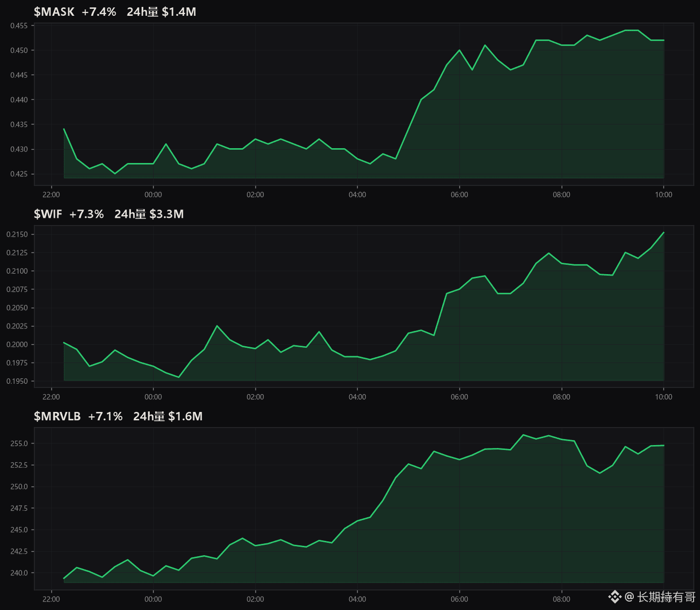Click the 0.425 price axis label
The width and height of the screenshot is (700, 610).
coord(19,174)
